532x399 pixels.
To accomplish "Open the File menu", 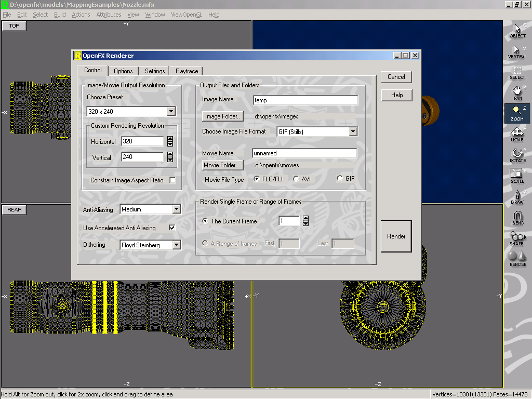I will coord(7,15).
